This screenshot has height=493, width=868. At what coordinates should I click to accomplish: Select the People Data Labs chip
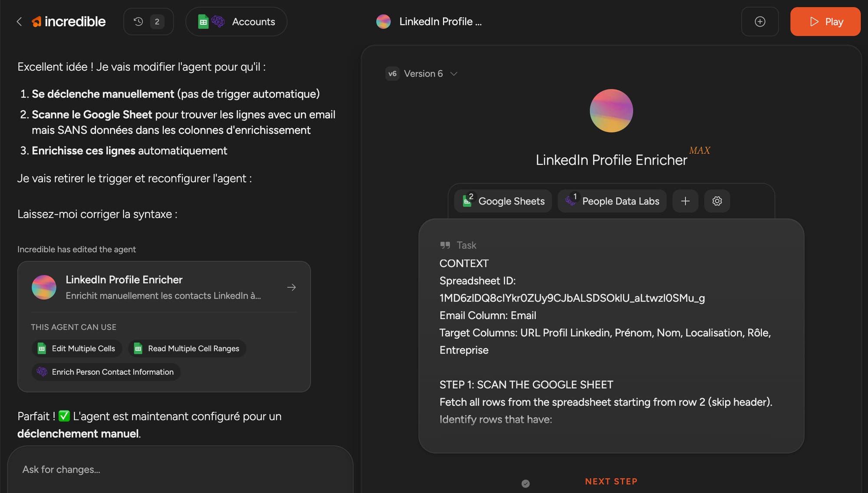tap(612, 201)
